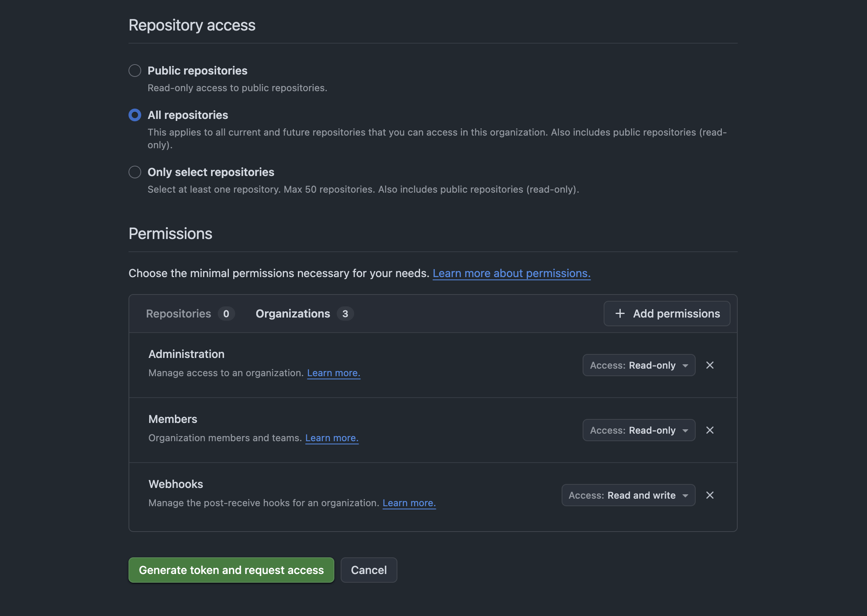
Task: Click the Repositories count badge 0
Action: (226, 314)
